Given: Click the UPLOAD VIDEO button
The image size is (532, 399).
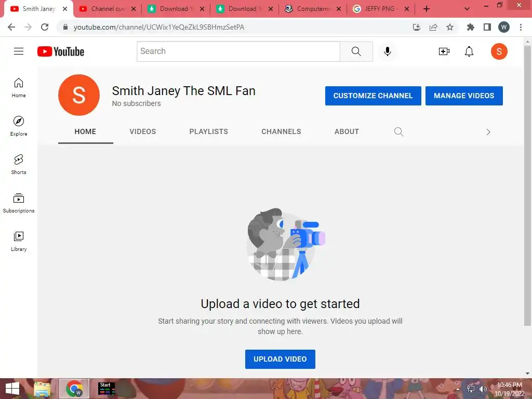Looking at the screenshot, I should click(280, 359).
